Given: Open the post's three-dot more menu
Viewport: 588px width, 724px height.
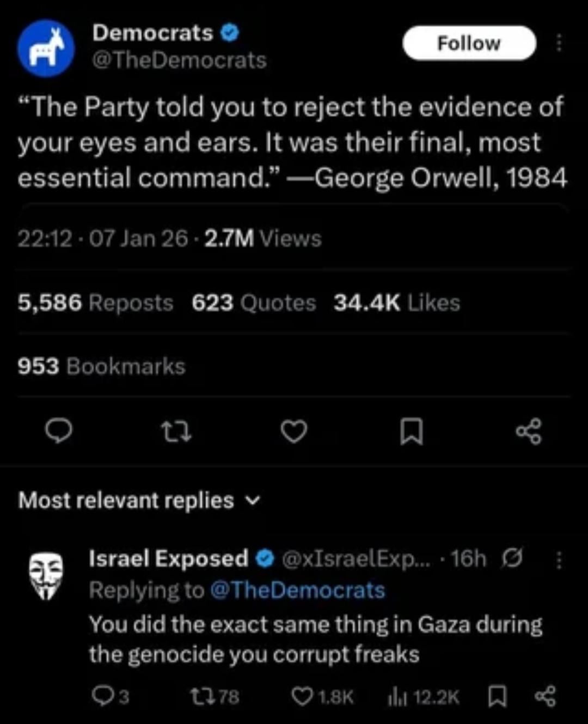Looking at the screenshot, I should click(559, 44).
